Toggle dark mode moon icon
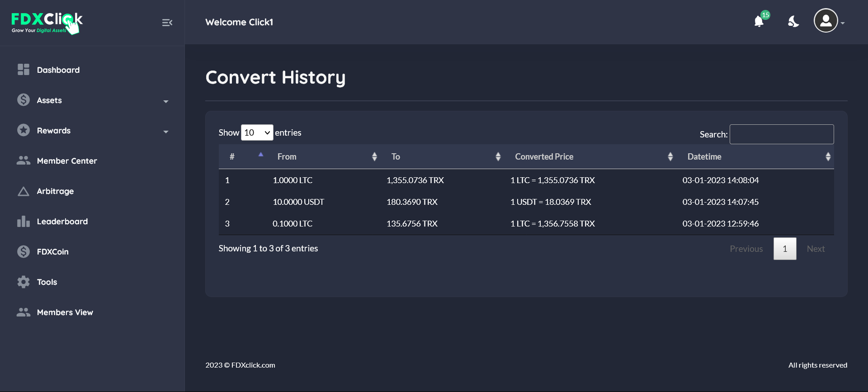 coord(793,21)
